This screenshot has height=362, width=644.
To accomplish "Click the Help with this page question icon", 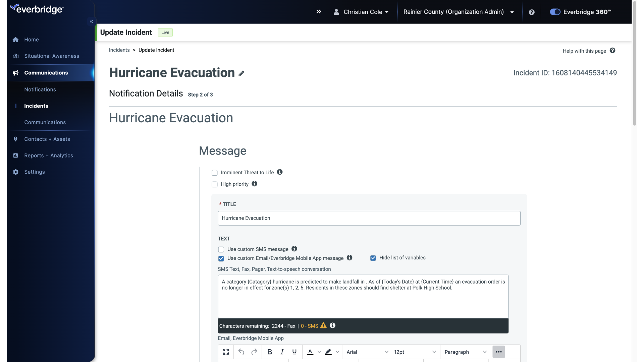I will tap(612, 51).
